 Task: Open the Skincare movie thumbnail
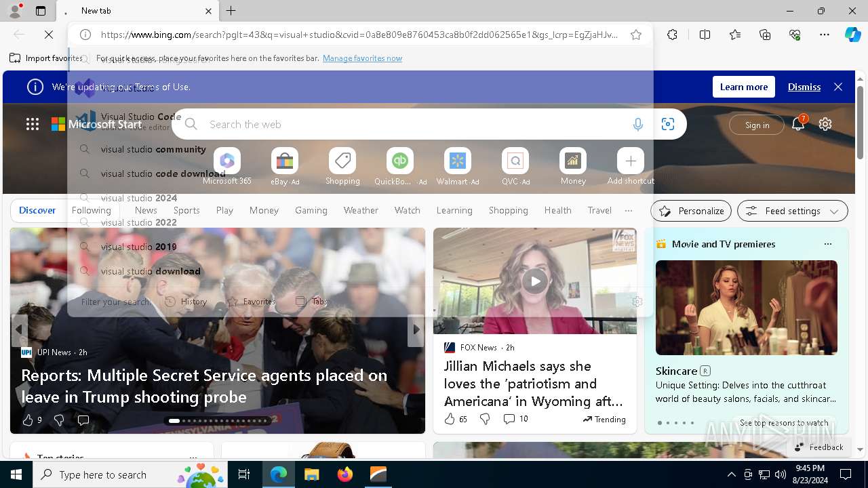click(x=747, y=308)
